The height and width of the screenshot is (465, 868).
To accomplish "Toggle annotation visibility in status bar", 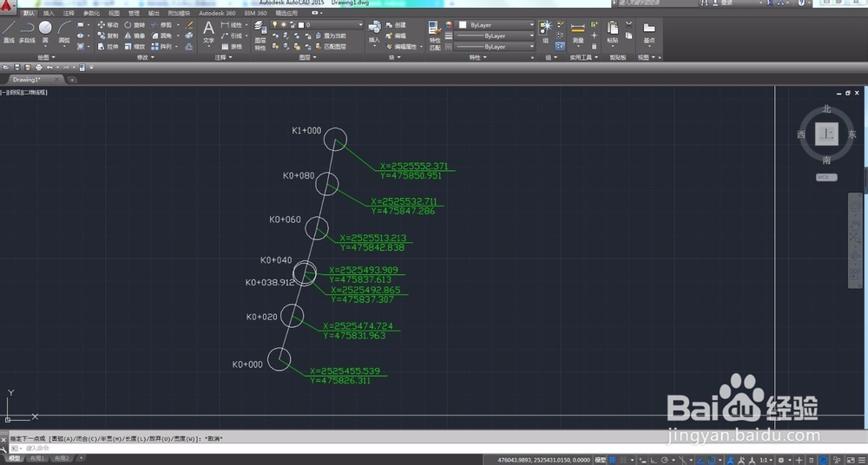I will tap(731, 460).
